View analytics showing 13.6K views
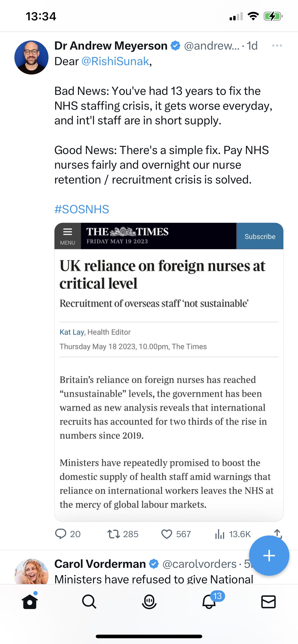This screenshot has width=298, height=644. click(x=220, y=534)
